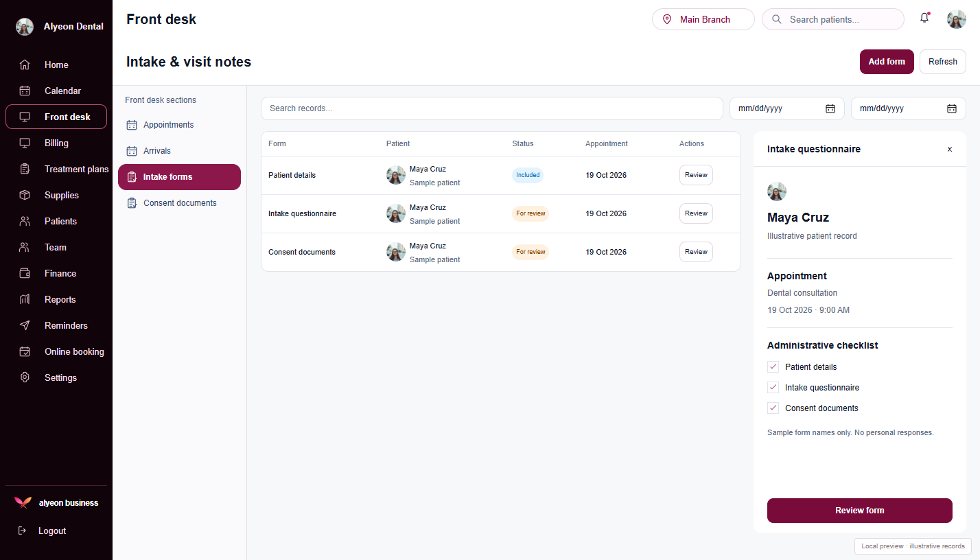Open the first date picker calendar icon
Screen dimensions: 980x560
[x=830, y=108]
